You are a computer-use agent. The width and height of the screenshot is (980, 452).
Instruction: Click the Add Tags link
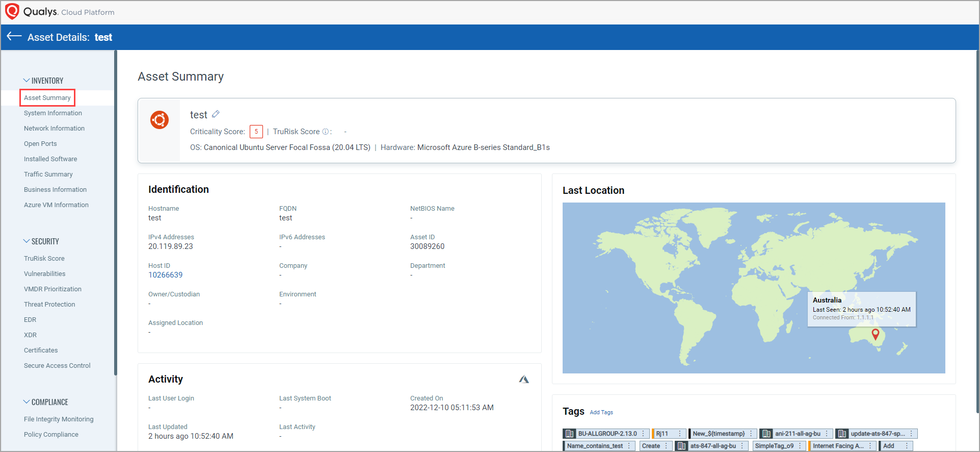(x=601, y=412)
